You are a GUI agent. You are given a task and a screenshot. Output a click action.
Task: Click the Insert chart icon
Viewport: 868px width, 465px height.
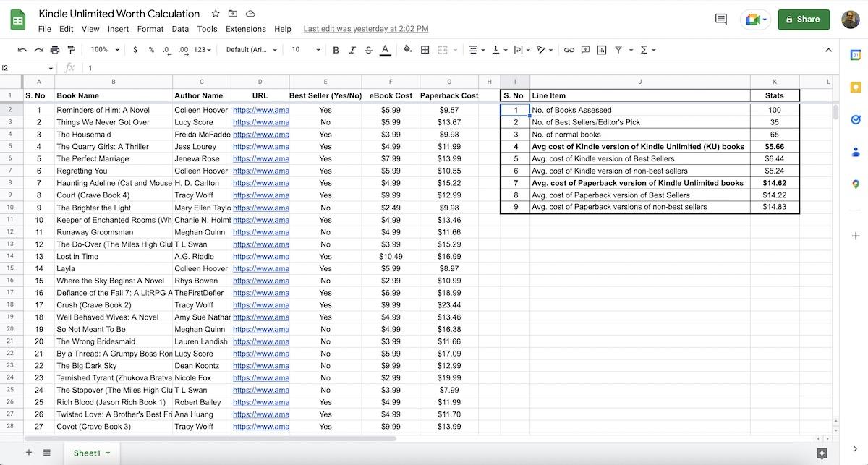coord(603,50)
